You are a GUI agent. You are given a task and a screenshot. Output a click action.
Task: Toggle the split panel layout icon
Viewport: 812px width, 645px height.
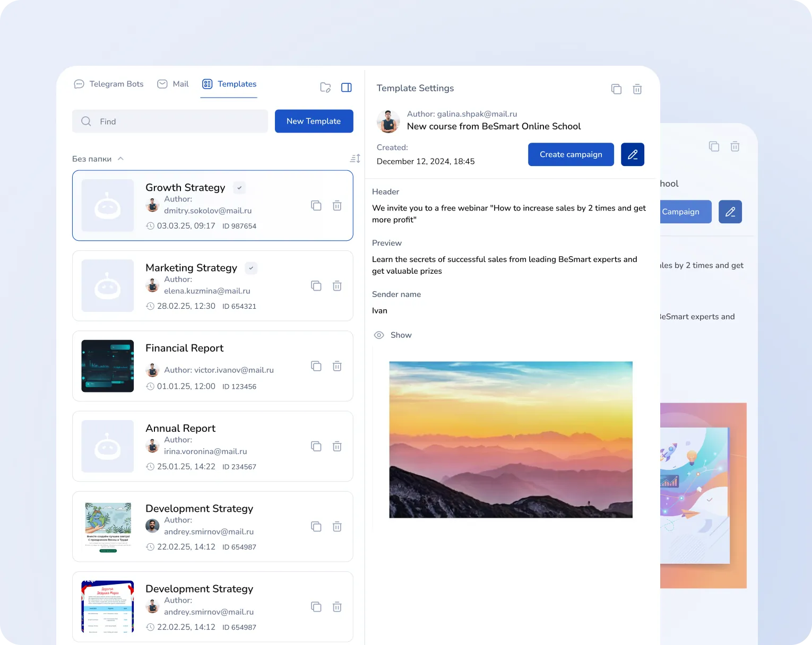[347, 88]
